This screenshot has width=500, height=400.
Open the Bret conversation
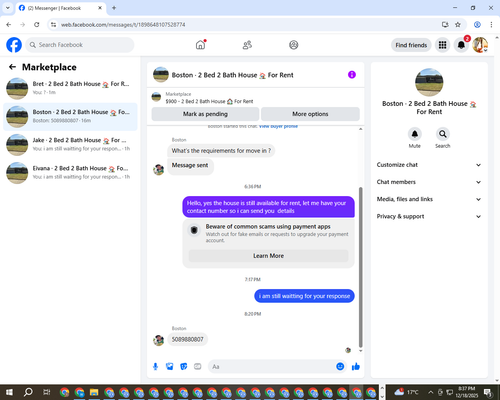[x=70, y=89]
